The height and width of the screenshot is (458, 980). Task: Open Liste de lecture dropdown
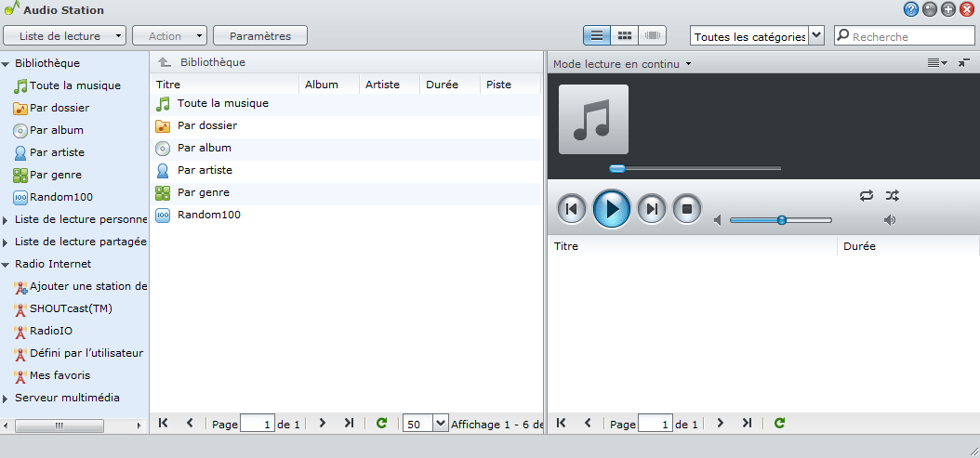(x=65, y=35)
